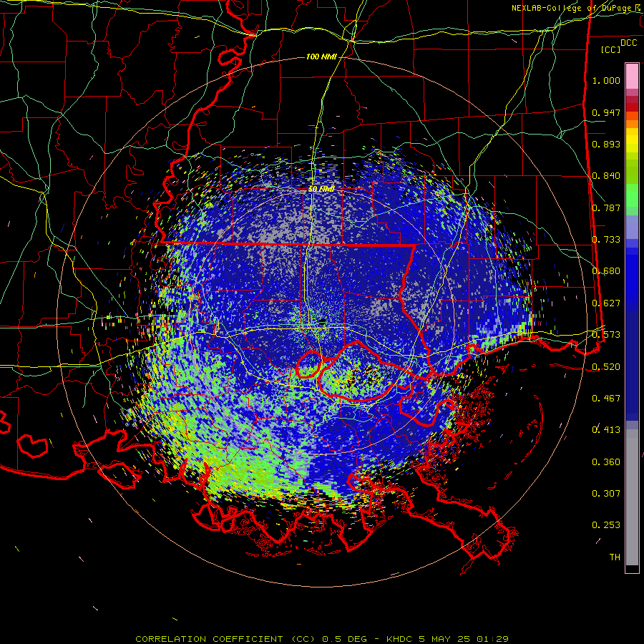This screenshot has height=644, width=644.
Task: Click the black radar site marker at center
Action: click(322, 323)
